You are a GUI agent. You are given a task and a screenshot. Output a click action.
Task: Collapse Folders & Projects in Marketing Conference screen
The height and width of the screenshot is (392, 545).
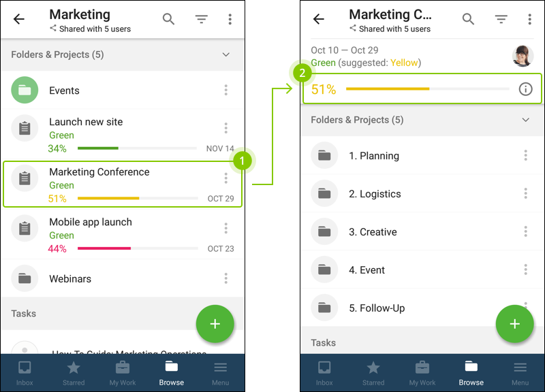pos(525,120)
